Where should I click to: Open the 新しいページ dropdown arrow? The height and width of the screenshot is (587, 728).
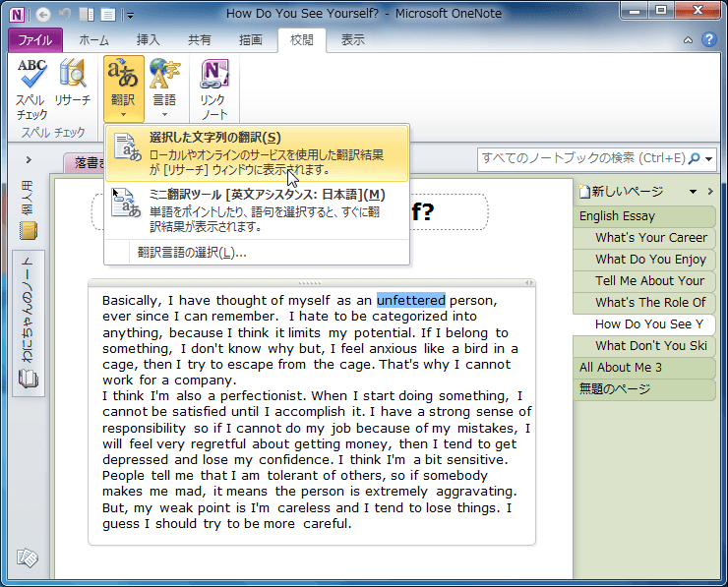(693, 191)
